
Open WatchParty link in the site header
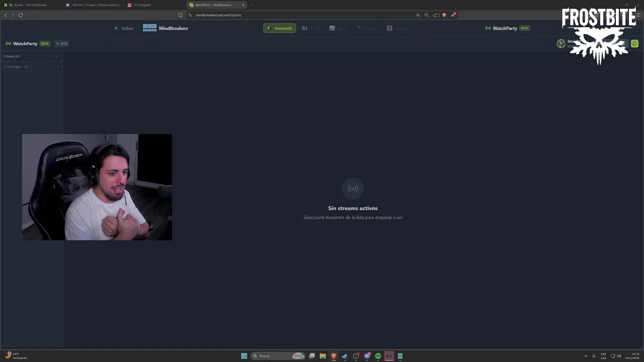point(507,28)
